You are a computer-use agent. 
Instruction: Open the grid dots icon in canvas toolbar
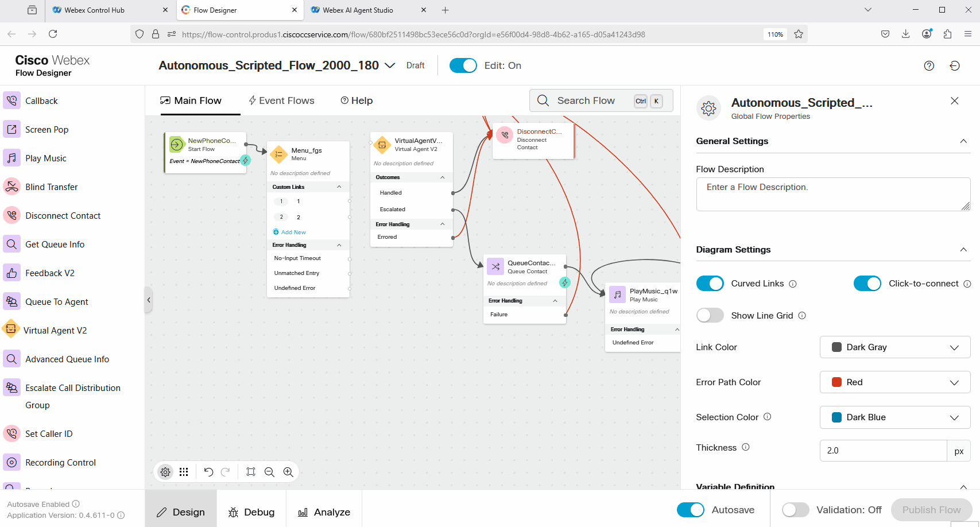(184, 472)
